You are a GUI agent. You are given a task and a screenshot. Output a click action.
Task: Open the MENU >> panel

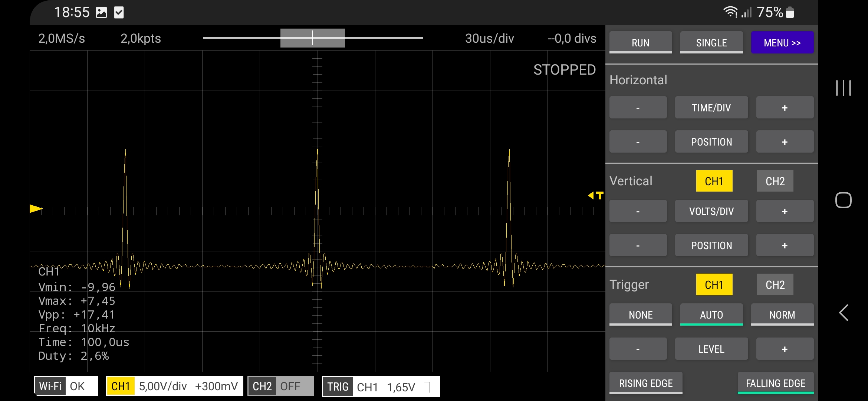point(782,42)
